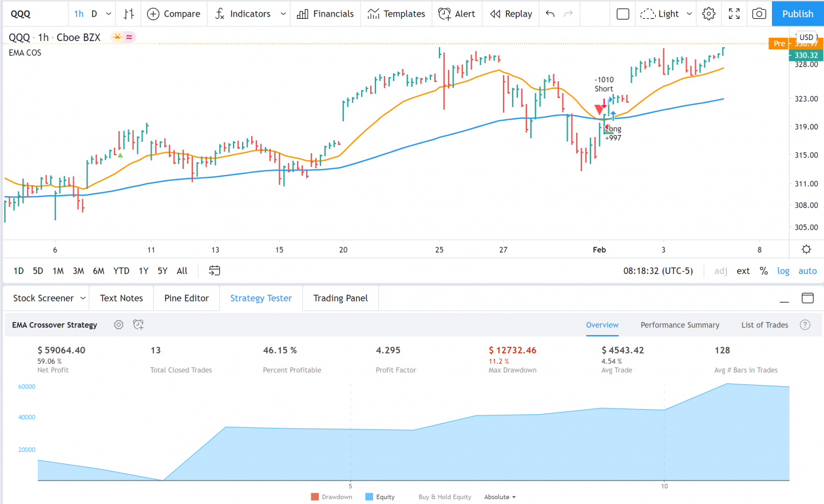Select the Overview tab
Screen dimensions: 824x504
point(602,324)
